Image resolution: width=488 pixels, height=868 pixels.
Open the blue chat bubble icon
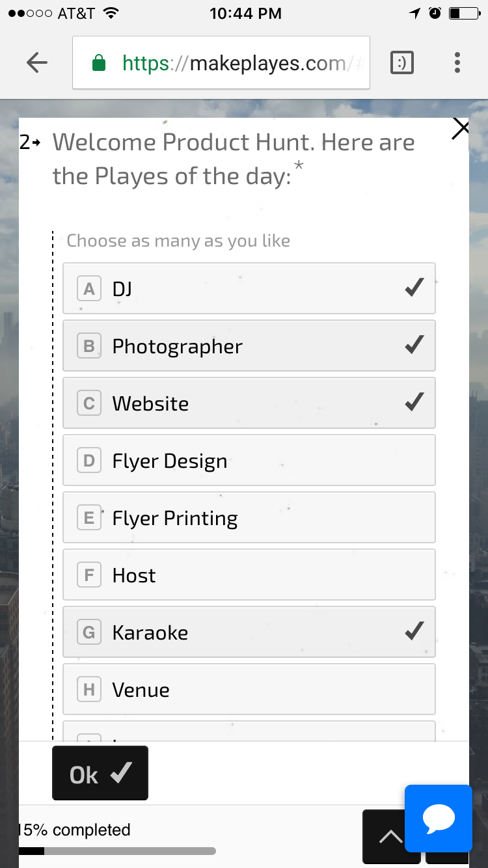click(x=438, y=819)
